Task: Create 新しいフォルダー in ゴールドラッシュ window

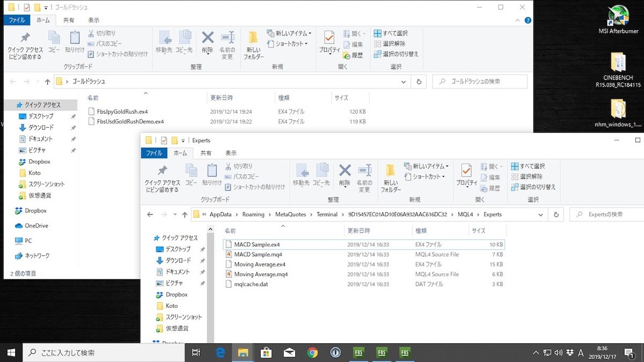Action: point(254,45)
